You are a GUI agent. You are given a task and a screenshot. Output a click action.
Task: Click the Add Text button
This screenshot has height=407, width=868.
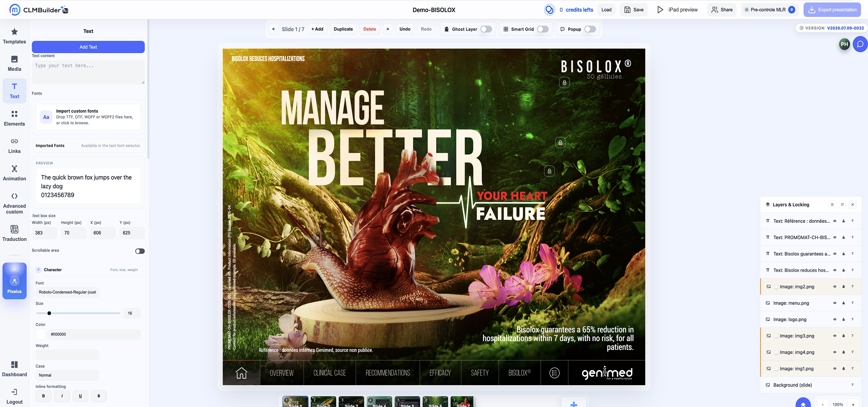(x=88, y=47)
